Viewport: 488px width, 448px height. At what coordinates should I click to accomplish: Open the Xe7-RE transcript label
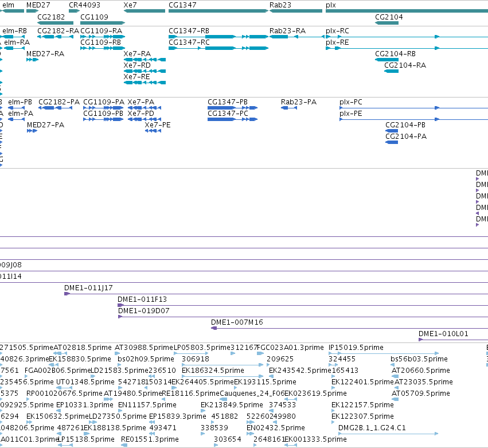coord(136,77)
